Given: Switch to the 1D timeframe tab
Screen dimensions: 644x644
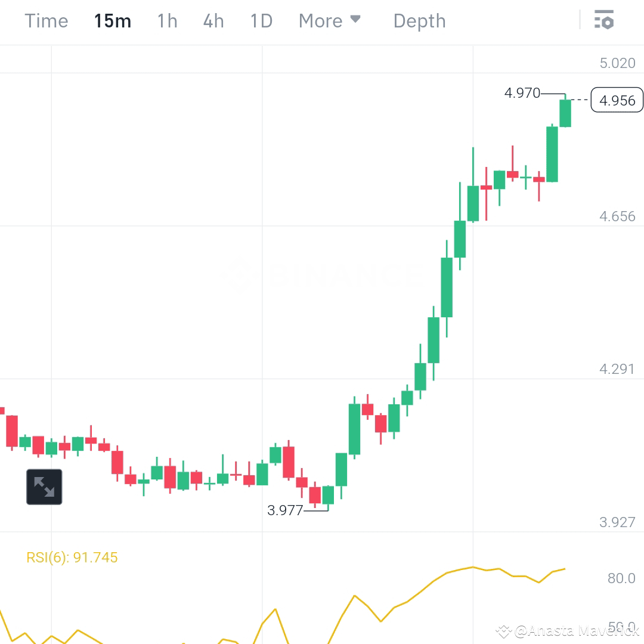Looking at the screenshot, I should click(261, 20).
